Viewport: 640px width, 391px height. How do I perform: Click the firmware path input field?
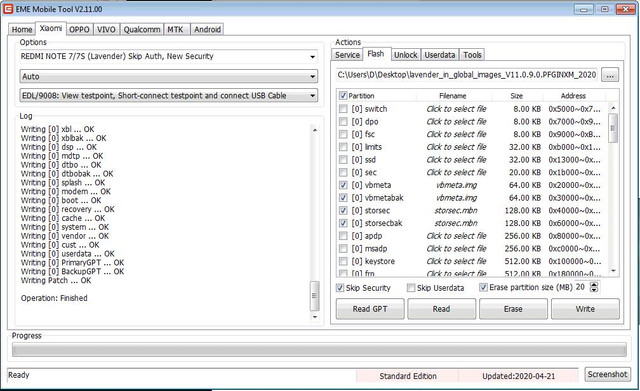[x=467, y=75]
